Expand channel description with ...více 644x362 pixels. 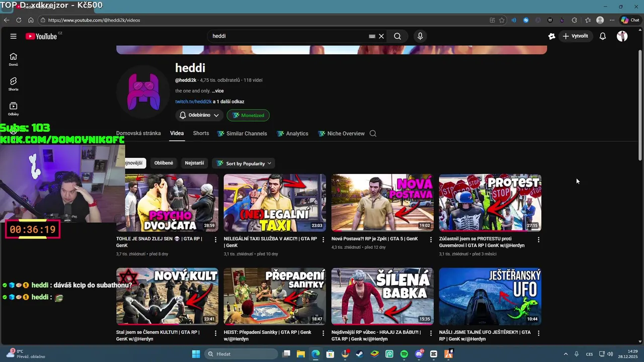217,91
